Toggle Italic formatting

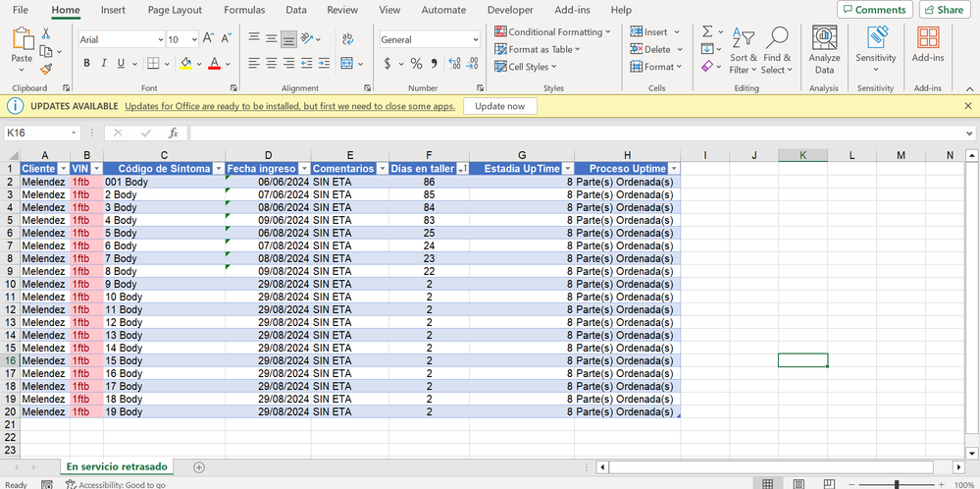[104, 63]
